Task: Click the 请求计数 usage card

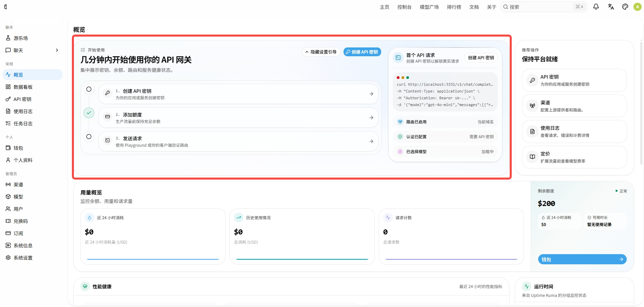Action: [x=451, y=237]
